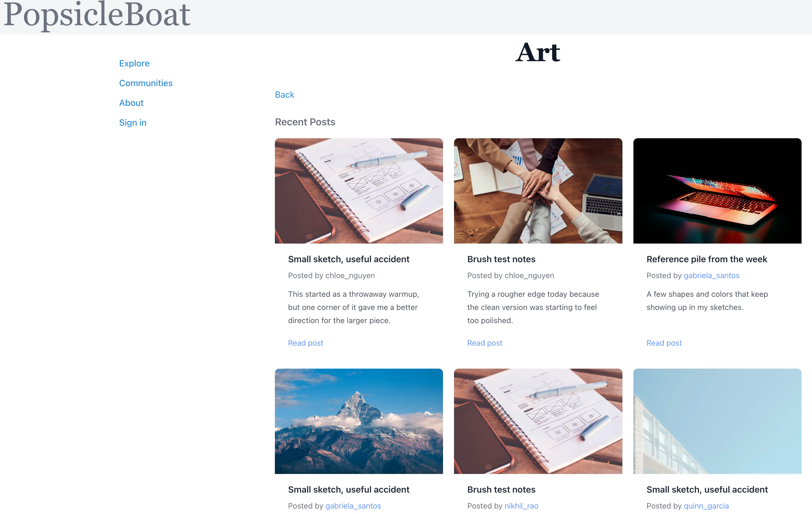This screenshot has height=514, width=812.
Task: Open gabriela_santos profile under the mountain image
Action: pyautogui.click(x=353, y=505)
